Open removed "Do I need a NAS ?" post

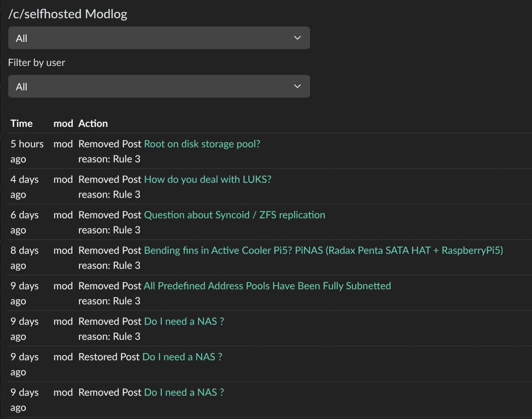point(184,321)
